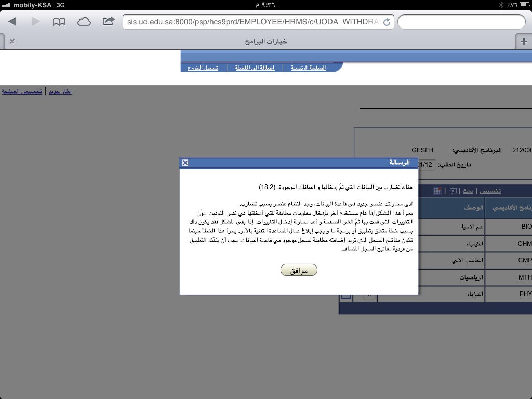Open the Safari bookmarks book icon
The height and width of the screenshot is (399, 532).
click(x=59, y=22)
